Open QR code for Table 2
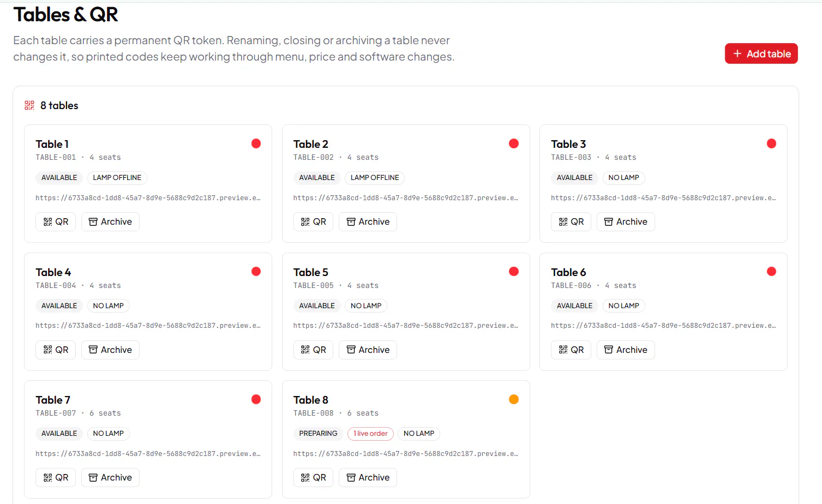Screen dimensions: 822x504 (x=313, y=221)
